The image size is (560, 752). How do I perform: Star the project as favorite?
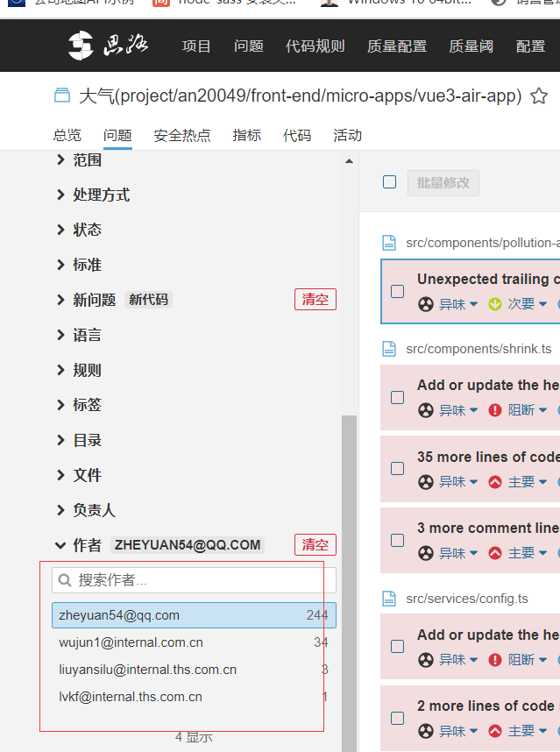coord(540,96)
